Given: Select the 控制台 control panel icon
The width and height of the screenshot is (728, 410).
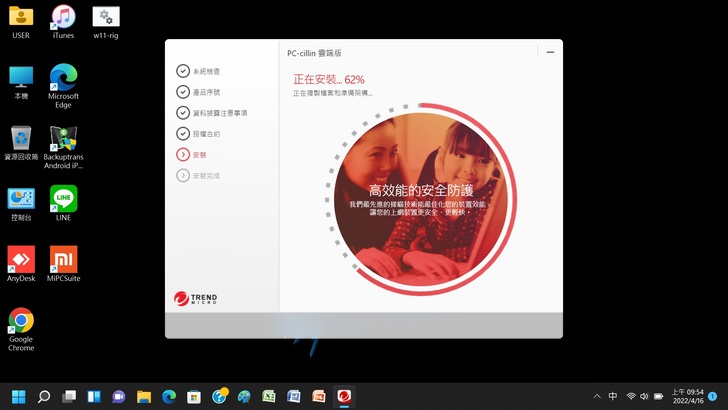Looking at the screenshot, I should [x=21, y=204].
